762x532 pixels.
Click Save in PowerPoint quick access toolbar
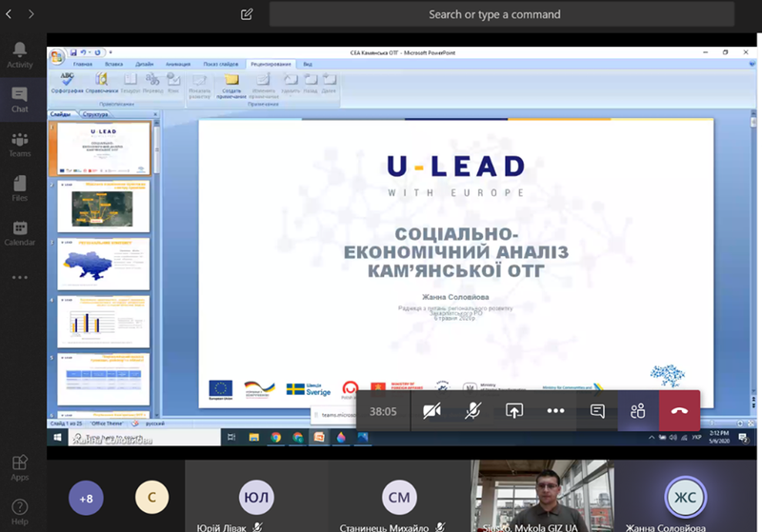tap(73, 52)
